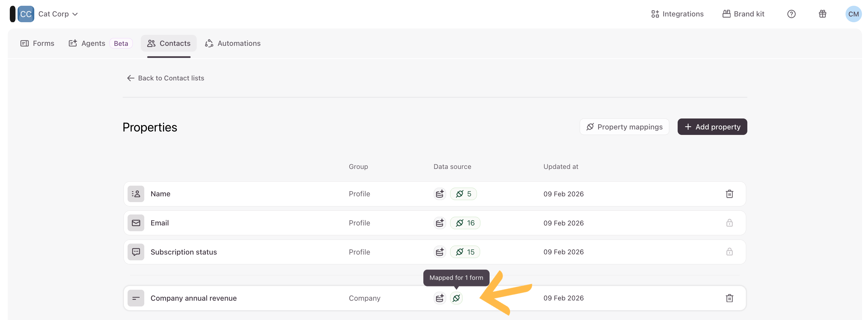Open the gift box icon in the header
The height and width of the screenshot is (320, 868).
tap(822, 14)
